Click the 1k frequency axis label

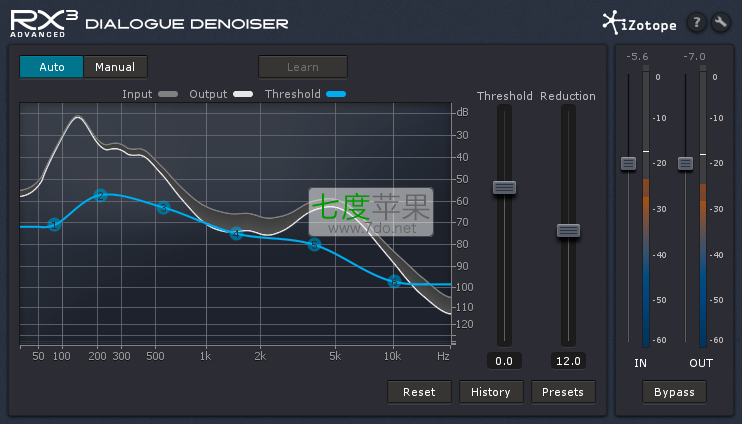[x=205, y=356]
